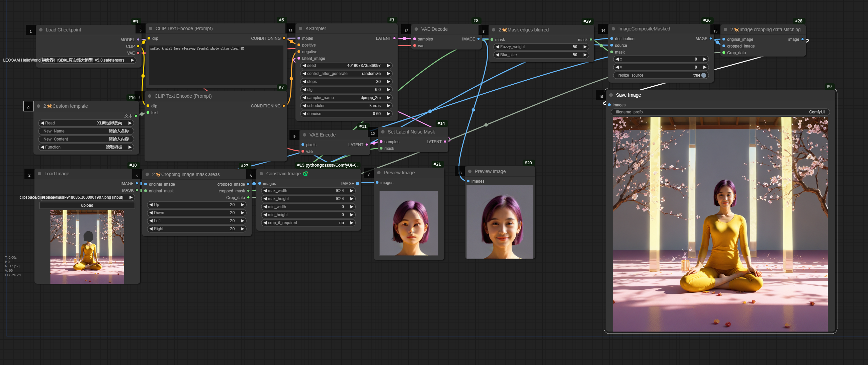Click the upload button in Load Image
868x365 pixels.
[87, 206]
